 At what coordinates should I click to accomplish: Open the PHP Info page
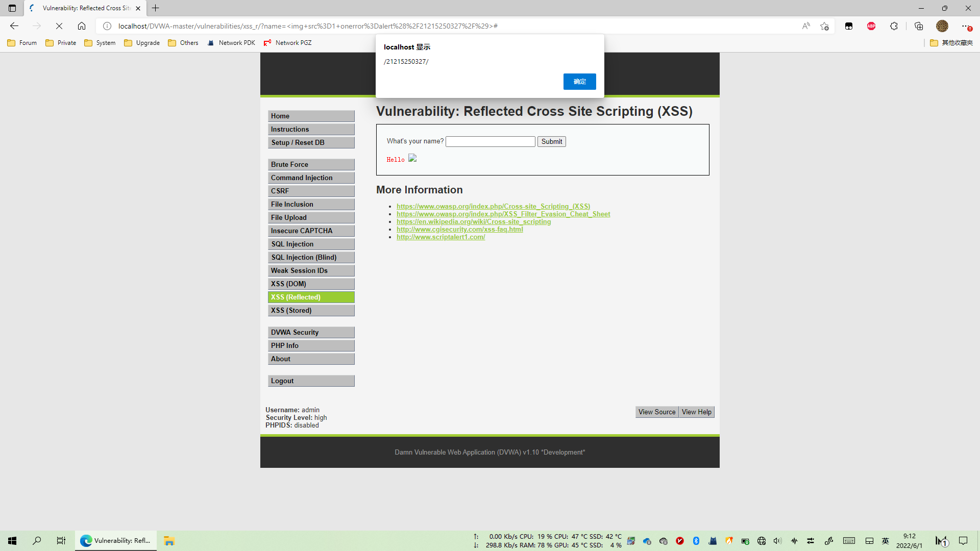click(311, 346)
